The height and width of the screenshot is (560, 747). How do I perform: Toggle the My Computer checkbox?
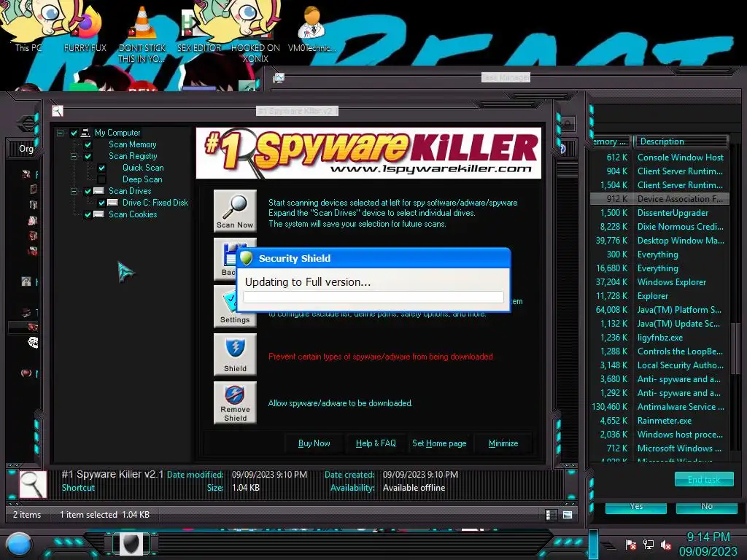click(x=74, y=133)
